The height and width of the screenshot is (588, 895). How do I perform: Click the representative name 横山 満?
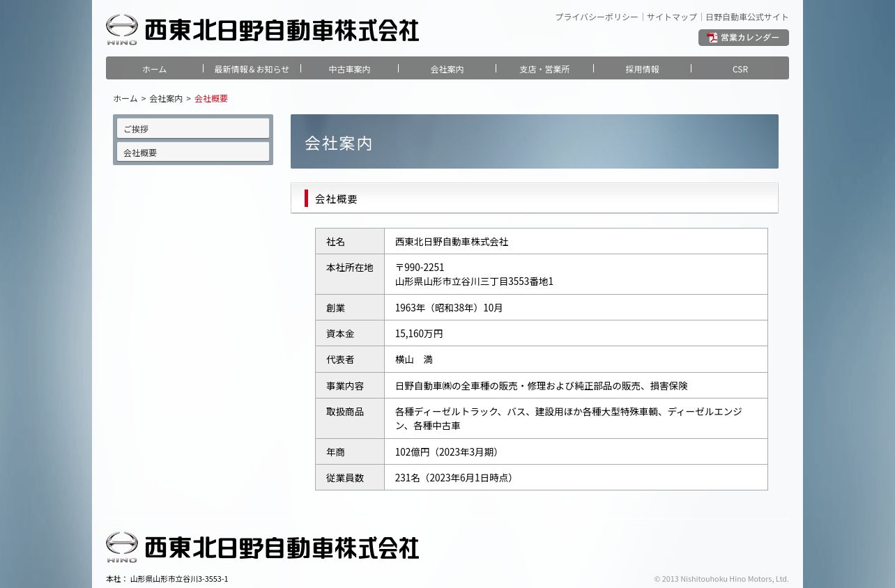point(414,359)
